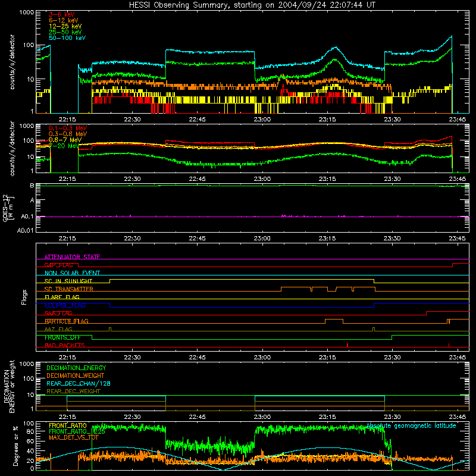The image size is (476, 476).
Task: Click the SAA_FLAG label
Action: pyautogui.click(x=58, y=313)
